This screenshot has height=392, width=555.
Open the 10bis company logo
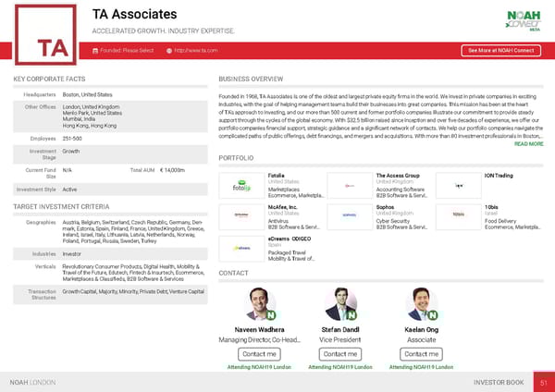[x=459, y=214]
